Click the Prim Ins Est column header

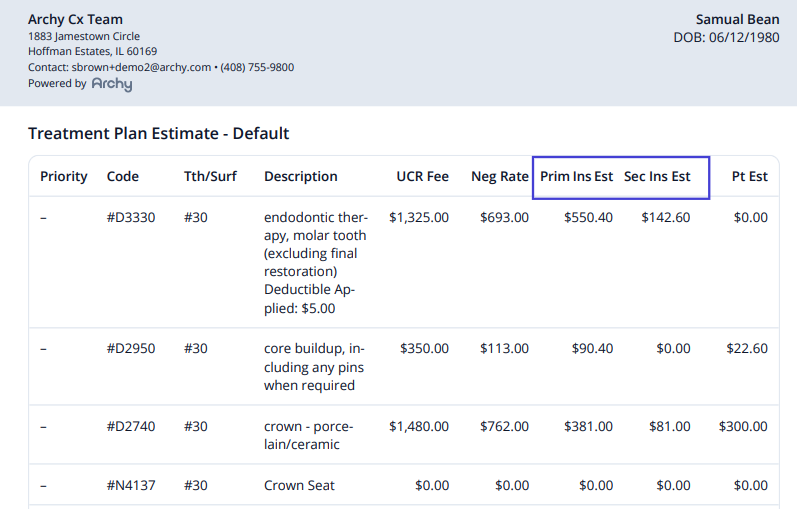tap(576, 176)
